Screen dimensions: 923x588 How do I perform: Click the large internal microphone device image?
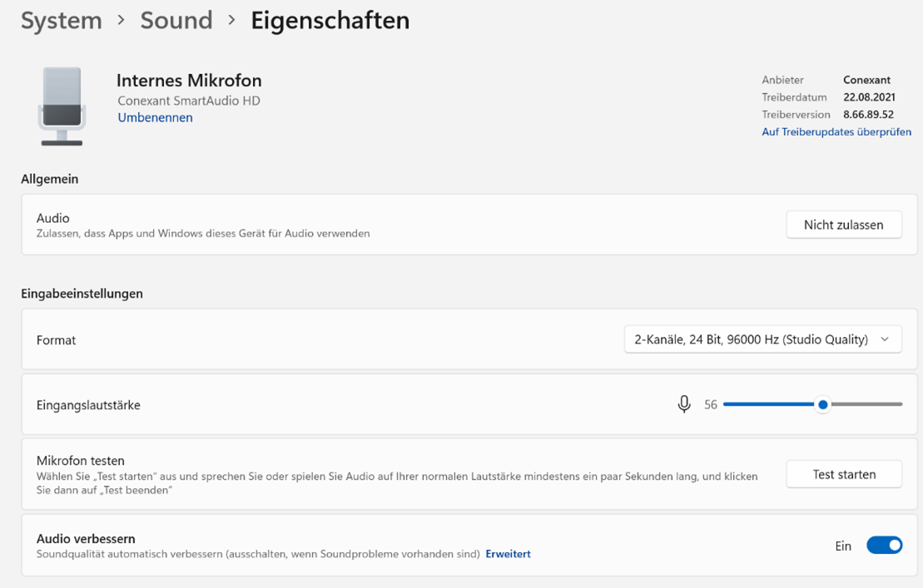pos(62,106)
